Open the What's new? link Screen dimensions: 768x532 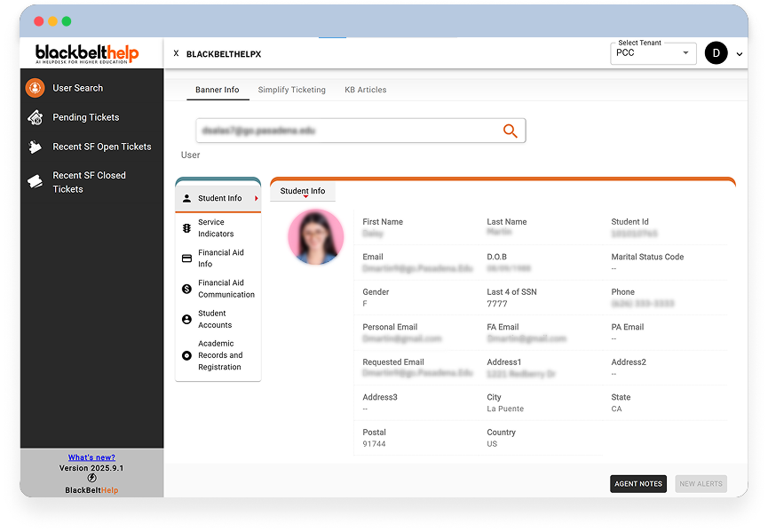point(91,457)
